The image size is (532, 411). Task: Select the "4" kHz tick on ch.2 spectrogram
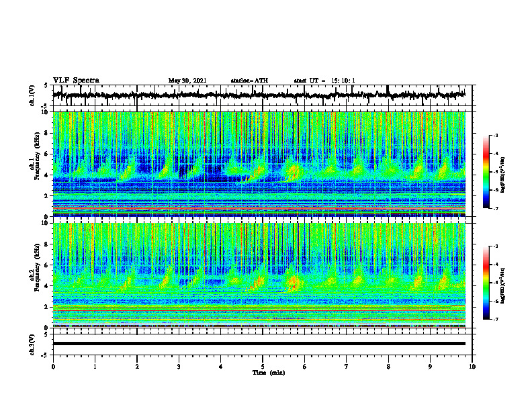click(x=46, y=286)
